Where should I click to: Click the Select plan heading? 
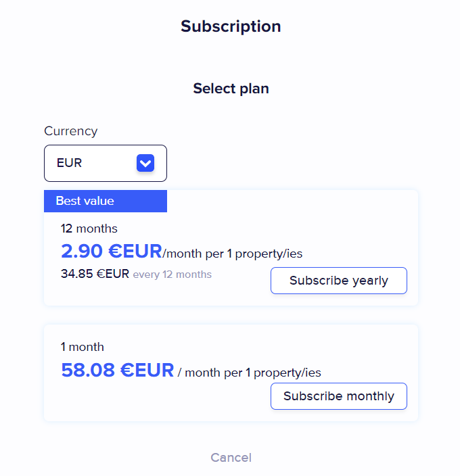coord(231,89)
